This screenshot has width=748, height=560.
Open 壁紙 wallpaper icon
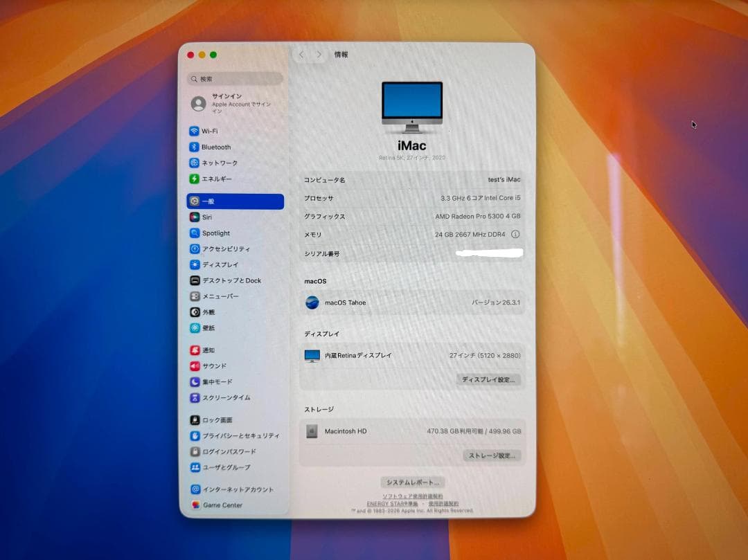[x=195, y=328]
